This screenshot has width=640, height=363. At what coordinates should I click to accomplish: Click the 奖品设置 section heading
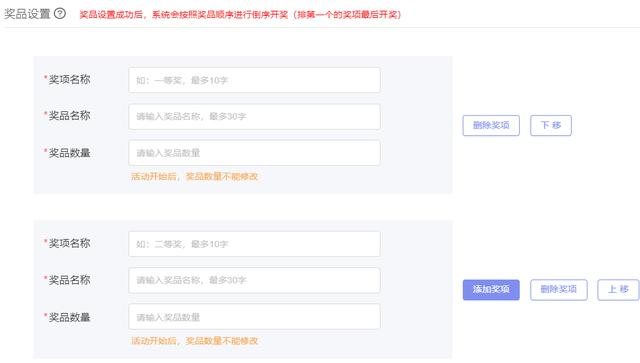[x=27, y=14]
